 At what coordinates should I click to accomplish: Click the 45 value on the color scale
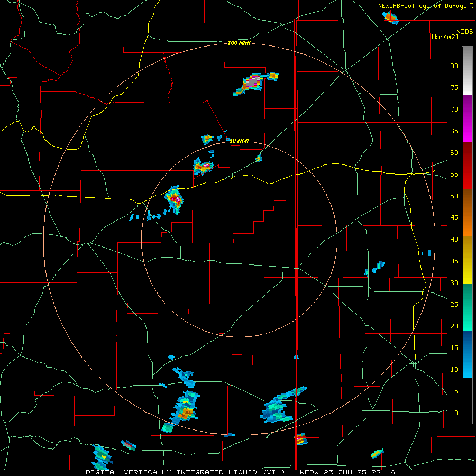(x=454, y=218)
